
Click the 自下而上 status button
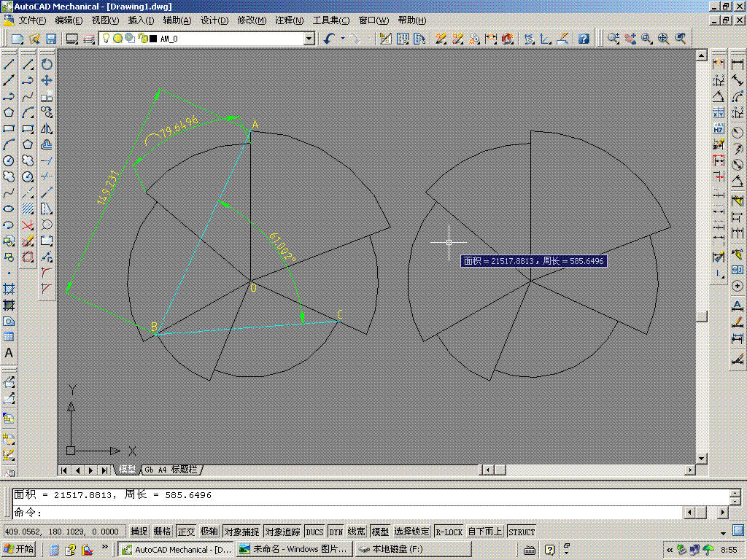(485, 532)
